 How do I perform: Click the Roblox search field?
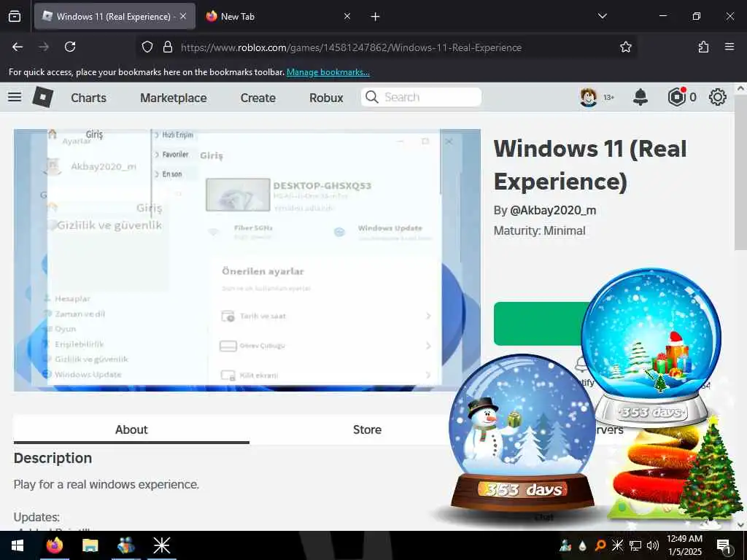pyautogui.click(x=421, y=97)
